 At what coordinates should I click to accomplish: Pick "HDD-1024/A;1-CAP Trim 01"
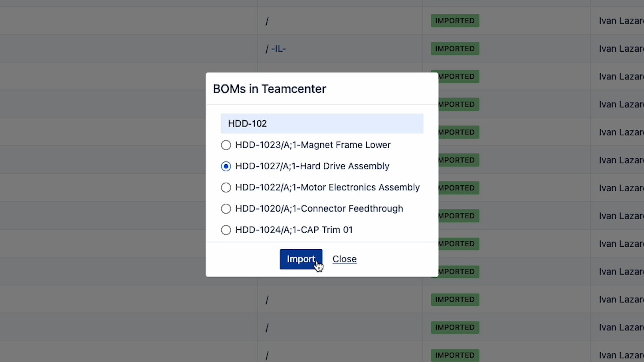click(226, 230)
